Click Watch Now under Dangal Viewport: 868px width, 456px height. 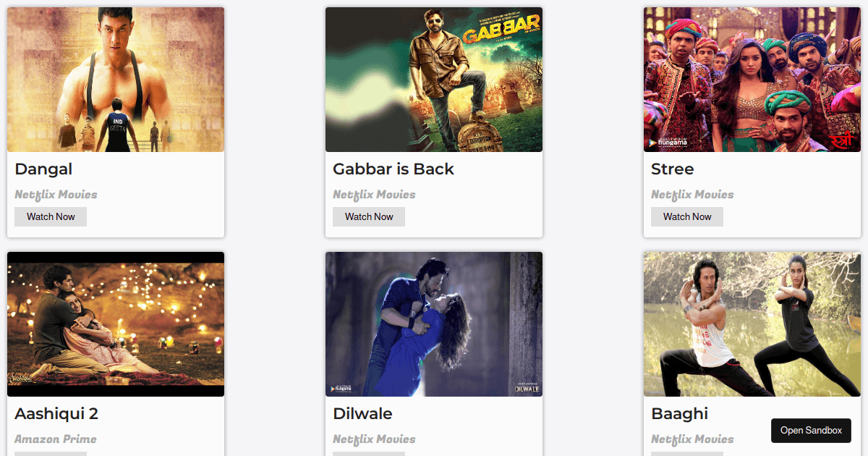pyautogui.click(x=51, y=216)
